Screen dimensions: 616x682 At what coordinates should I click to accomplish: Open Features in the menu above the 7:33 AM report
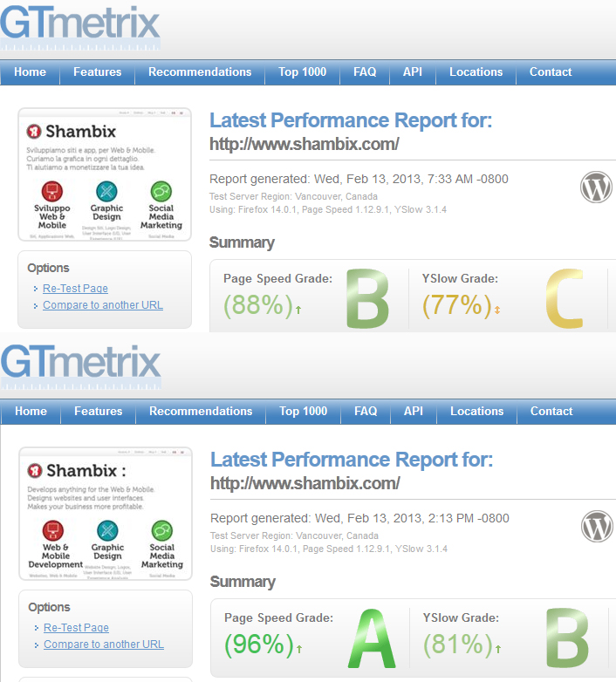coord(98,72)
